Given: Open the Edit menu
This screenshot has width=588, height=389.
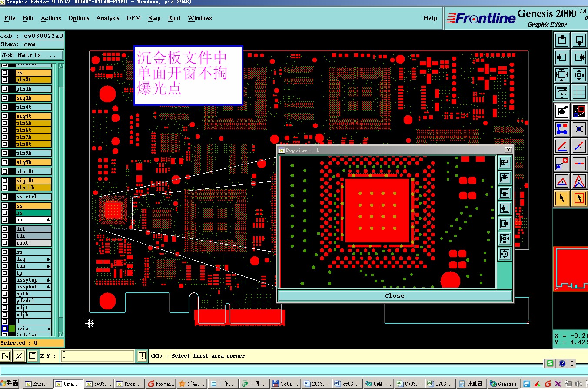Looking at the screenshot, I should [x=28, y=18].
